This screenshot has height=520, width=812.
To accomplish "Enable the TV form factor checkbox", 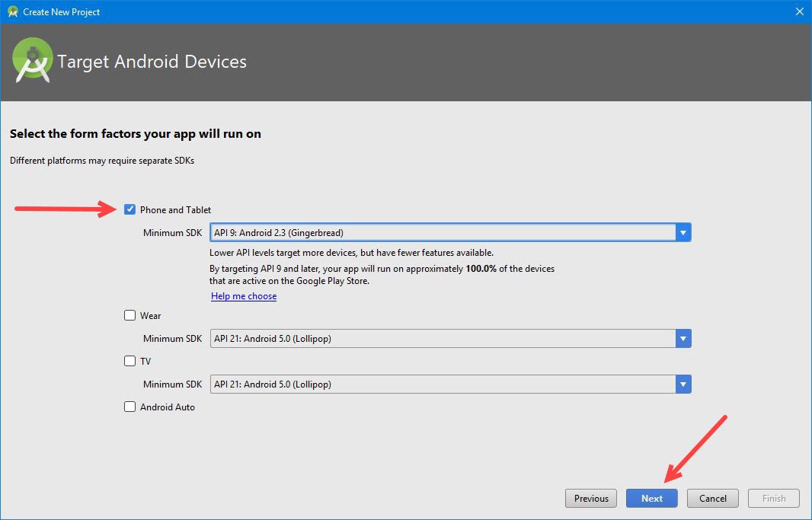I will 129,361.
